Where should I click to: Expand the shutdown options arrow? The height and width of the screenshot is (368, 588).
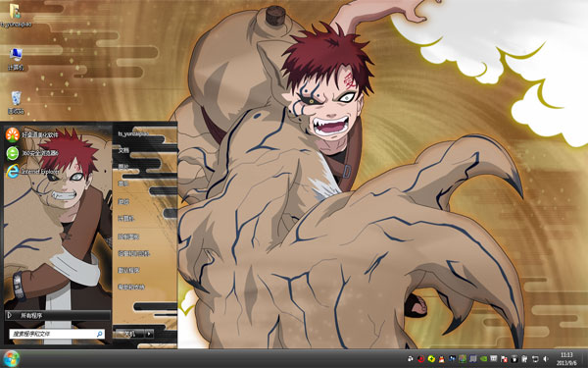(x=149, y=334)
